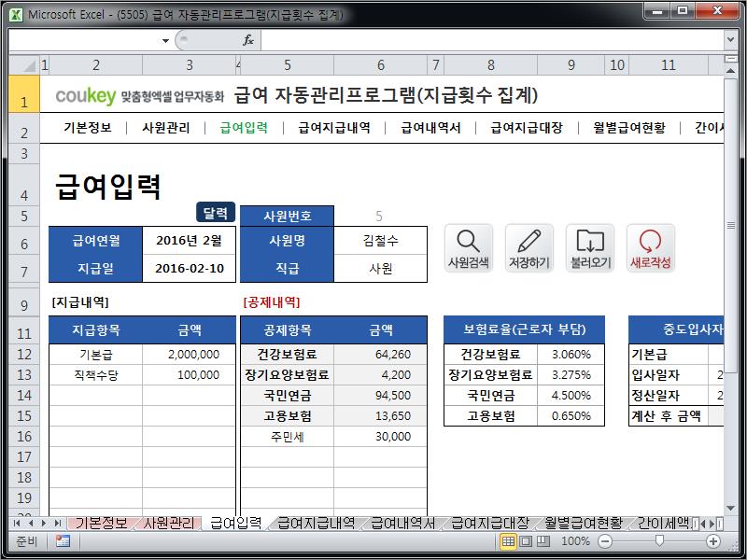Select the 직책수당 amount 100,000
This screenshot has width=747, height=560.
coord(190,375)
